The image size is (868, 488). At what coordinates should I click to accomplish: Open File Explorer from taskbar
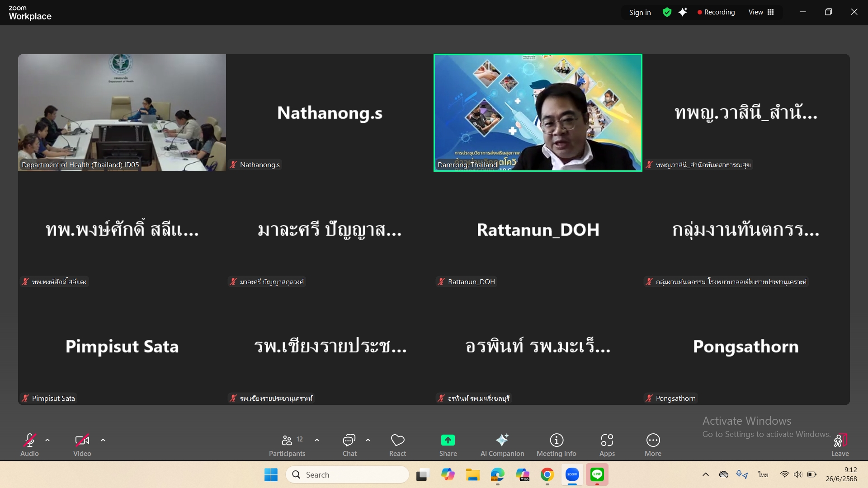tap(473, 474)
